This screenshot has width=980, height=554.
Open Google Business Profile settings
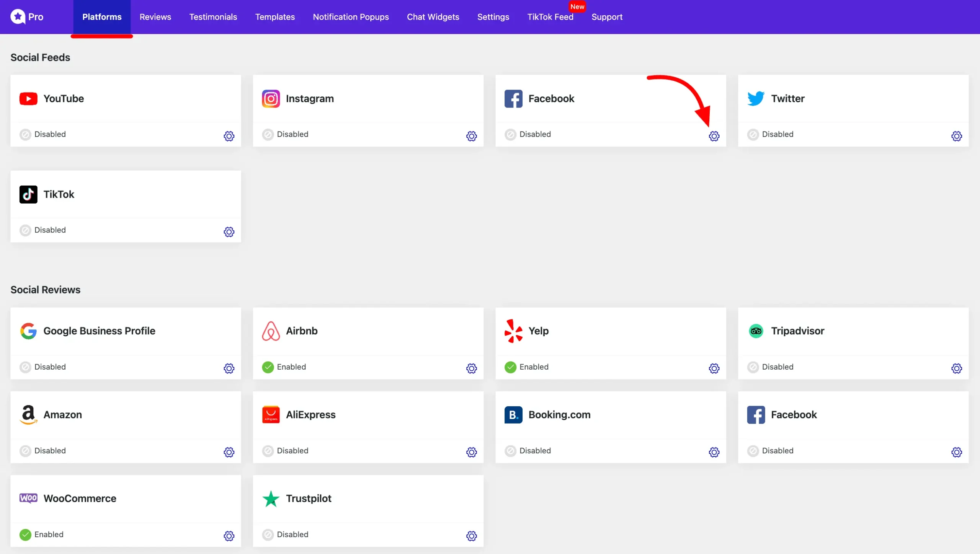pyautogui.click(x=229, y=368)
